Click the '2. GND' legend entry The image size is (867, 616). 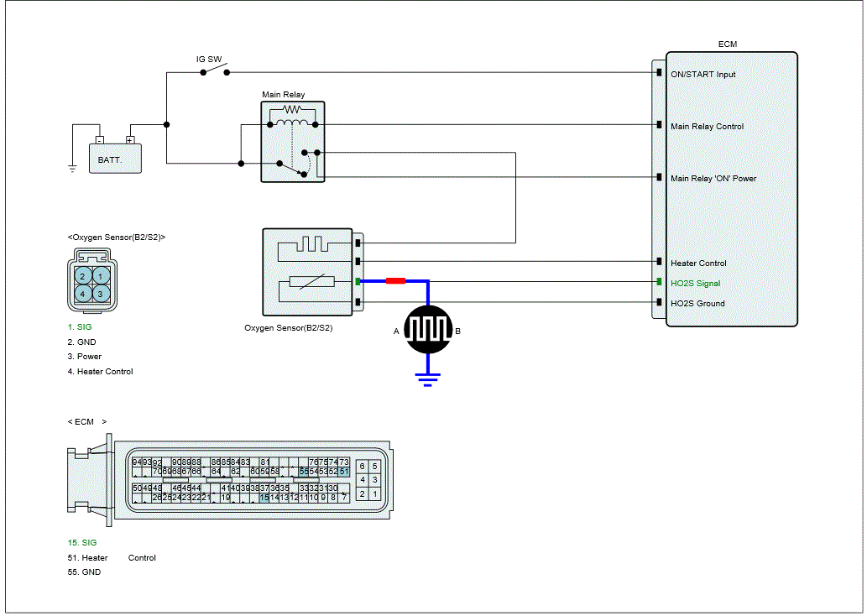82,342
